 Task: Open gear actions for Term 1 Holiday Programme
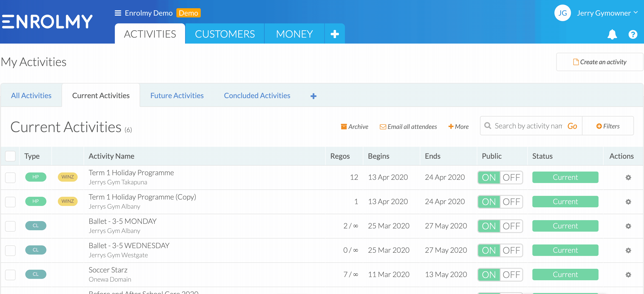coord(628,178)
